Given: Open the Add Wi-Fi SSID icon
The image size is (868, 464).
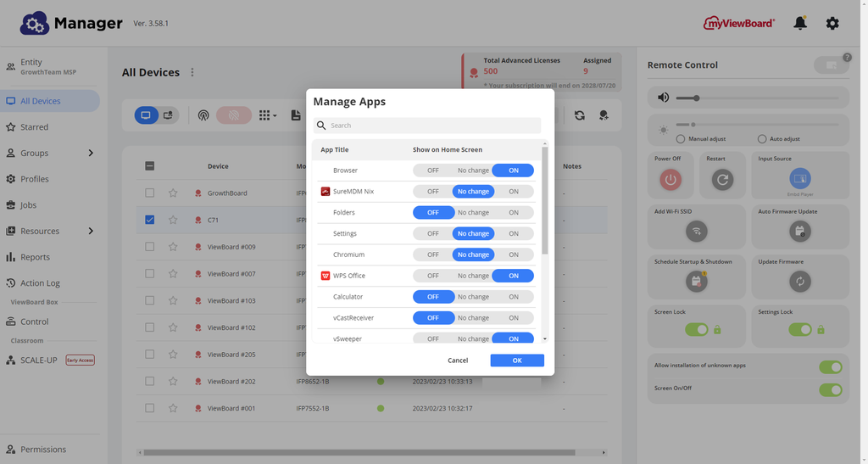Looking at the screenshot, I should point(697,230).
